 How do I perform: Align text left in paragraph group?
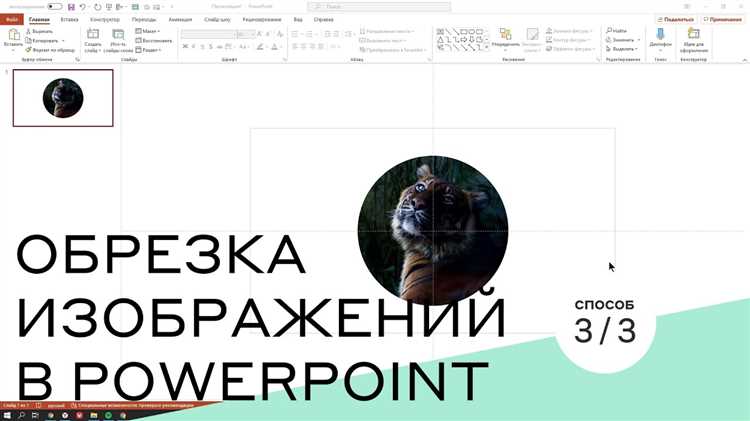pos(295,47)
